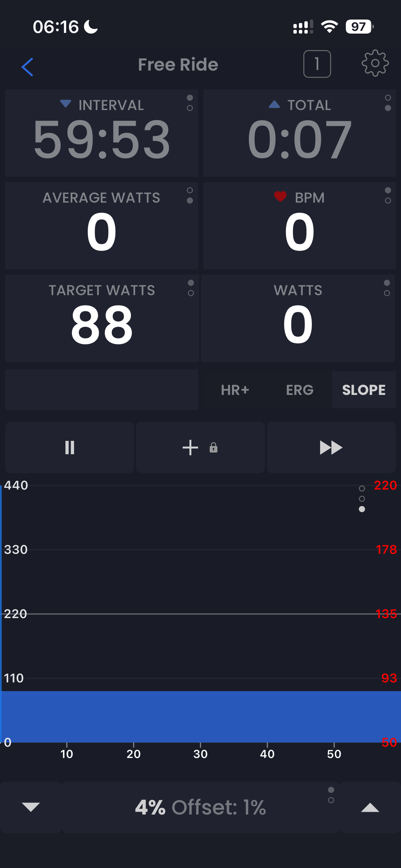
Task: Decrease slope with the down arrow
Action: (x=31, y=807)
